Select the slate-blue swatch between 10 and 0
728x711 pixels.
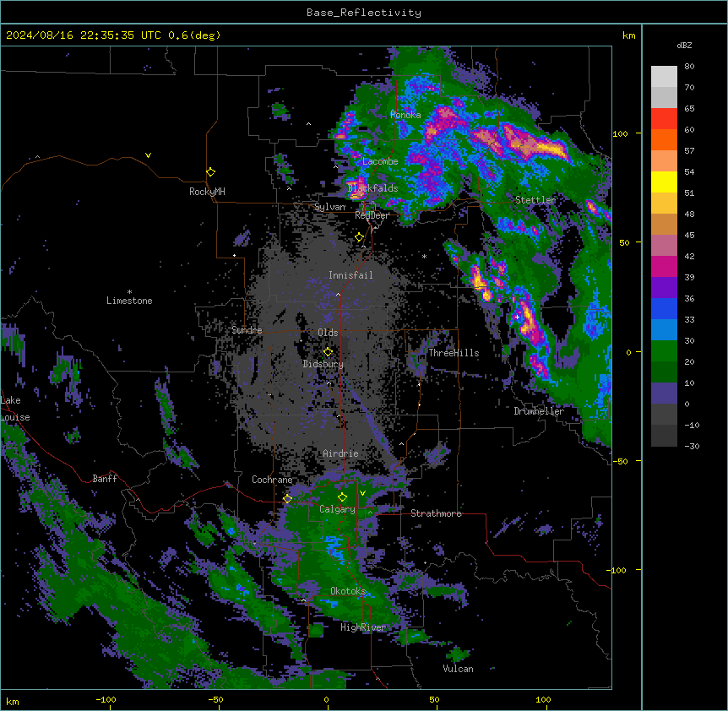[664, 393]
